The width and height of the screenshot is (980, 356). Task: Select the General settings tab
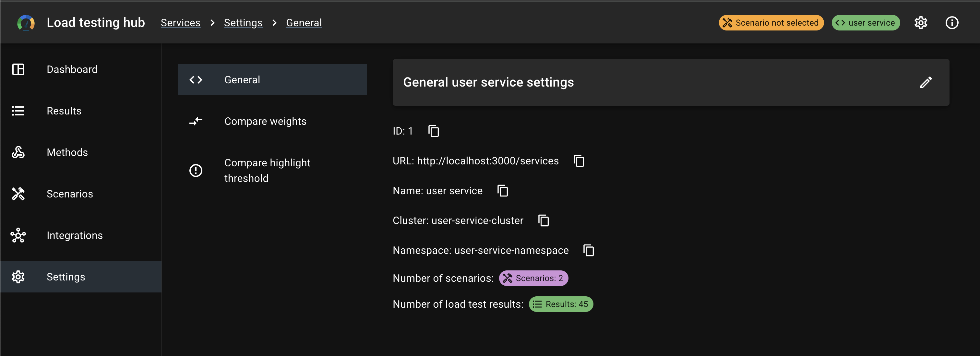(272, 79)
